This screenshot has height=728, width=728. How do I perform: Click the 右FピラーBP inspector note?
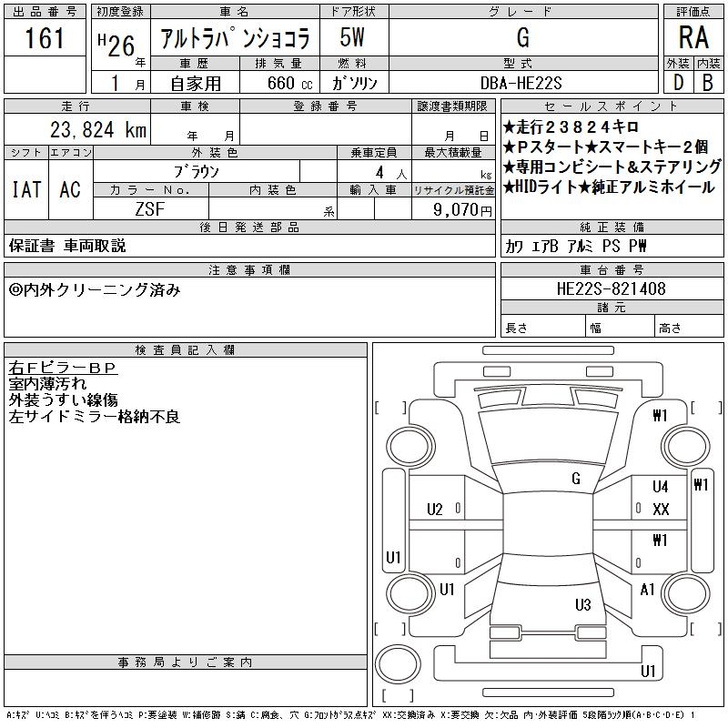(x=63, y=368)
